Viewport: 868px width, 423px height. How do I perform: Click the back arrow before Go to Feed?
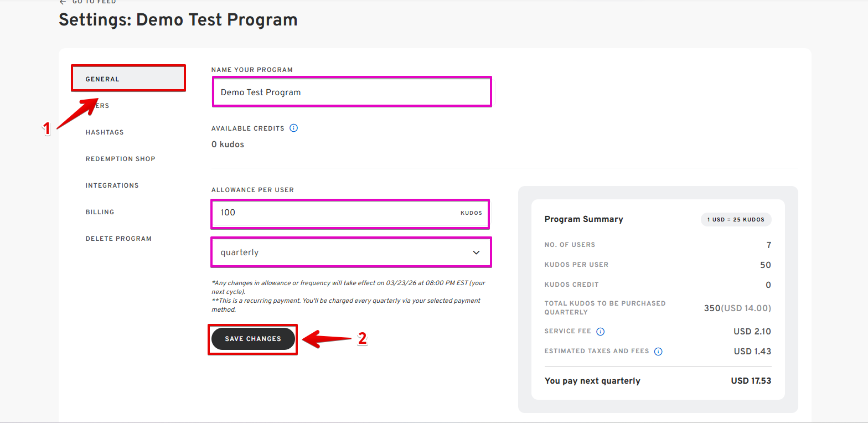[x=63, y=2]
